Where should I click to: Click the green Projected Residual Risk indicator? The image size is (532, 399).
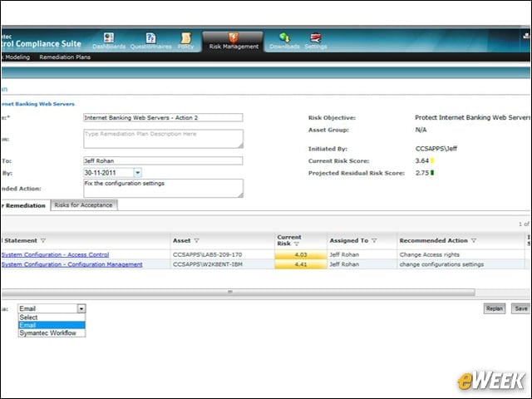pyautogui.click(x=432, y=173)
